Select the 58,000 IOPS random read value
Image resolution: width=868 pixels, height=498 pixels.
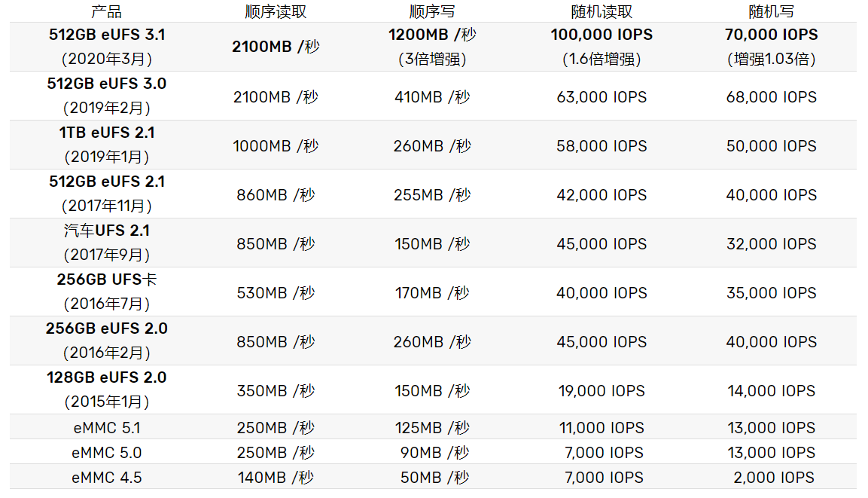pyautogui.click(x=602, y=145)
